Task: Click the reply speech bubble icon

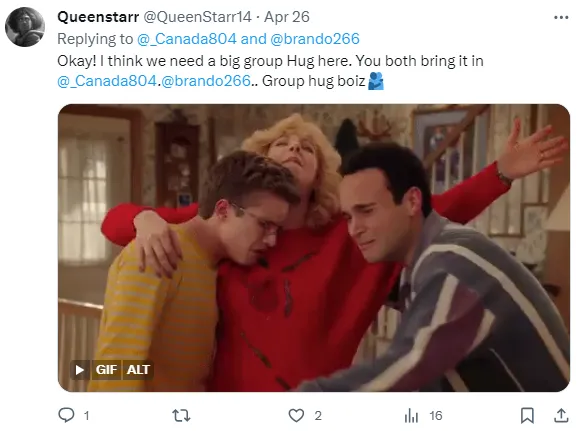Action: (67, 415)
